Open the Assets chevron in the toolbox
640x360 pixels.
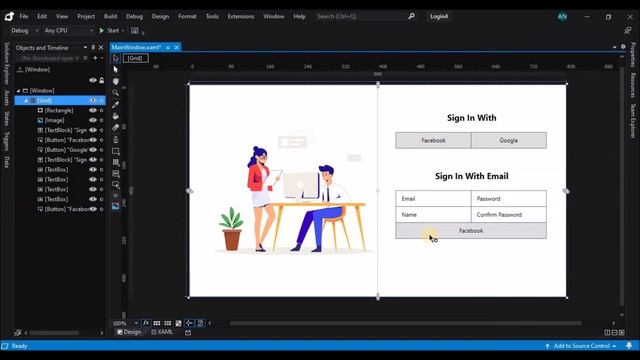(x=116, y=196)
